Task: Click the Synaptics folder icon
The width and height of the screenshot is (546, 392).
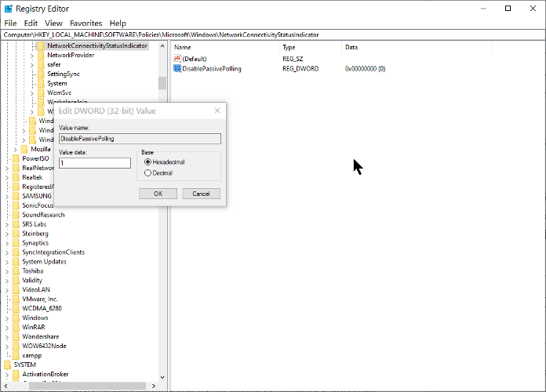Action: [16, 243]
